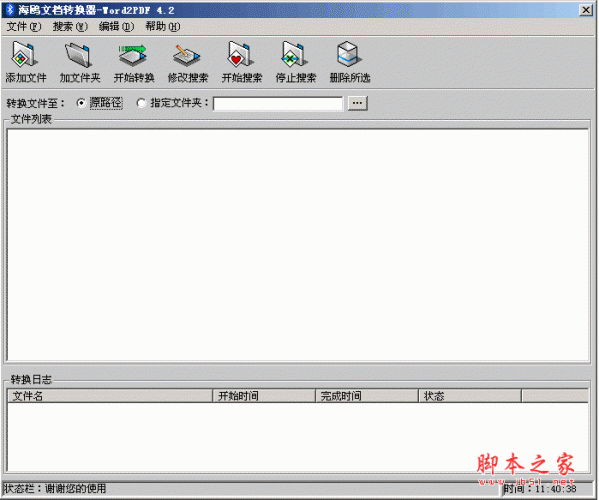The image size is (599, 500).
Task: Click the 状态栏 thank-you status text
Action: coord(55,489)
